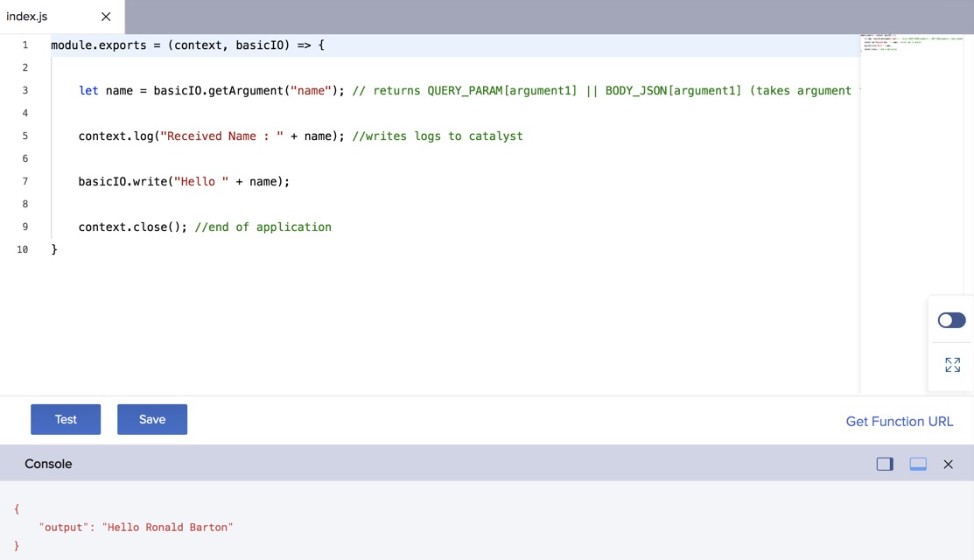Screen dimensions: 974x560
Task: Click line number 3 in the gutter
Action: pyautogui.click(x=25, y=90)
